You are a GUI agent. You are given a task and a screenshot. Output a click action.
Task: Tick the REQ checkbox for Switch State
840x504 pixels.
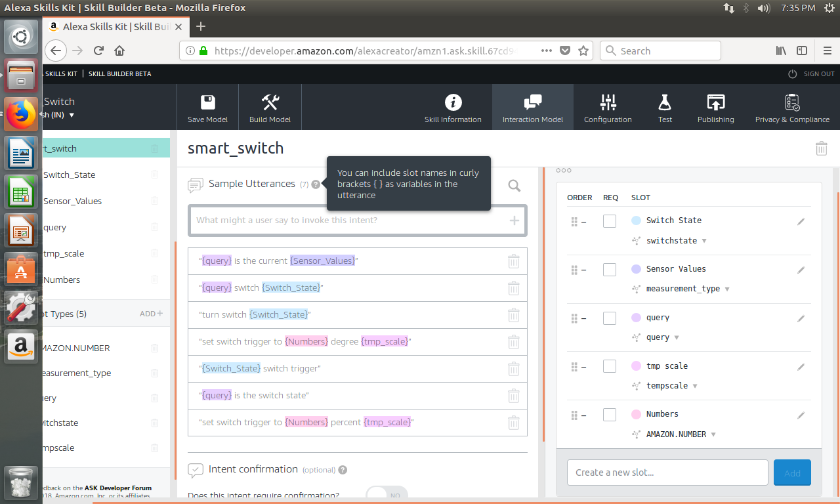click(610, 221)
